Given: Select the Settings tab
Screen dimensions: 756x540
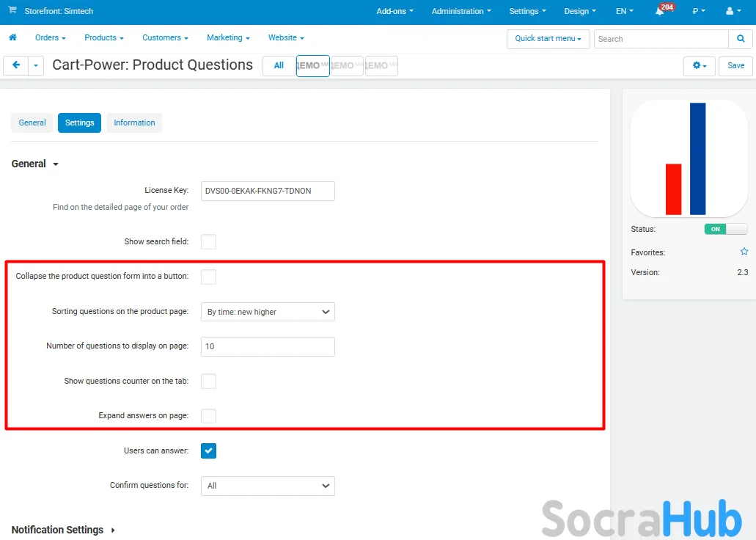Looking at the screenshot, I should [79, 123].
